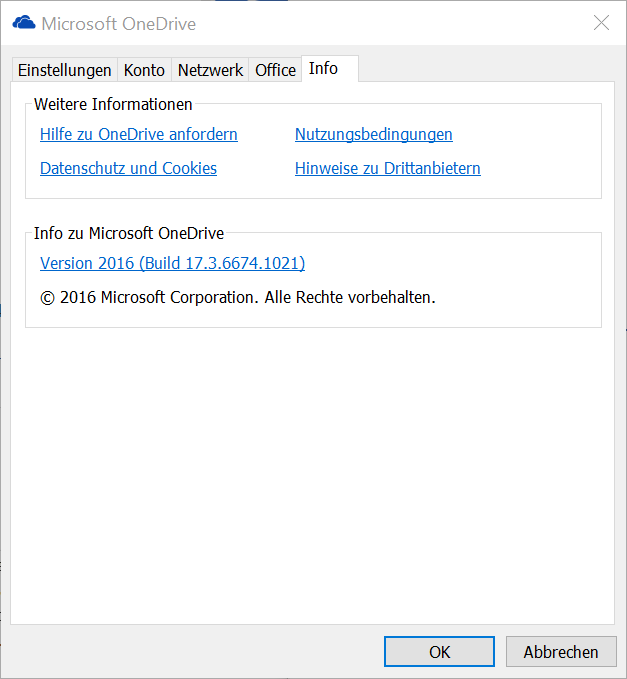Click the OneDrive cloud icon in title bar

[x=24, y=23]
